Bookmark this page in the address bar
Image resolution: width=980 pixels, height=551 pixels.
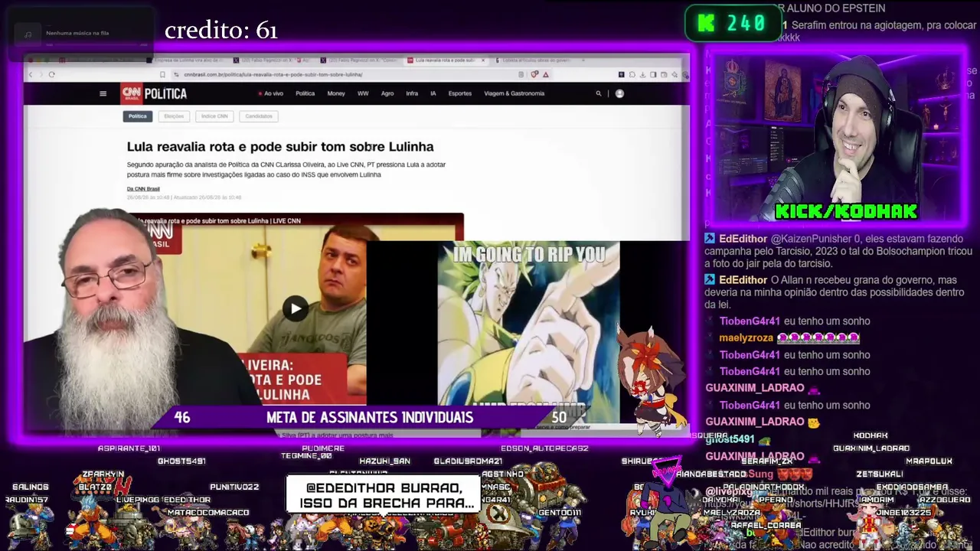tap(162, 74)
